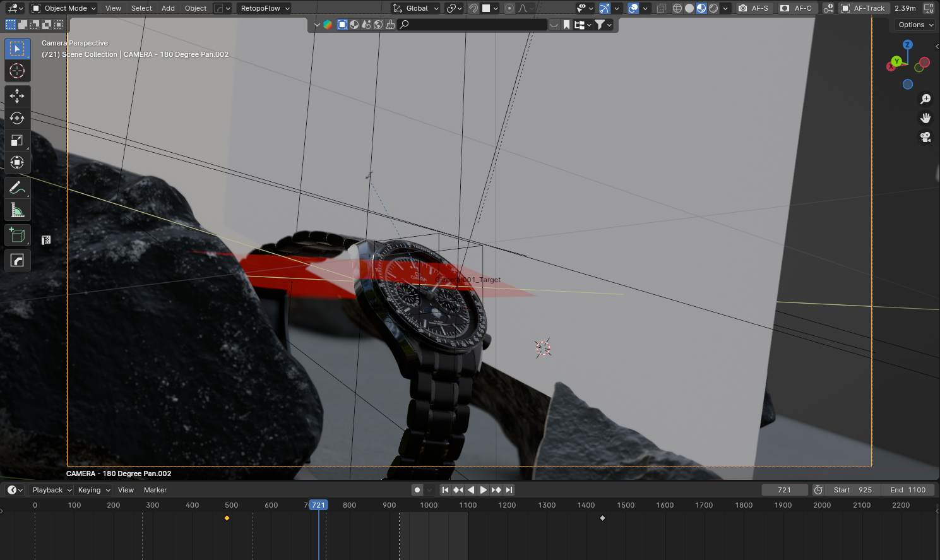This screenshot has height=560, width=940.
Task: Open the editor type dropdown in header
Action: tap(15, 8)
